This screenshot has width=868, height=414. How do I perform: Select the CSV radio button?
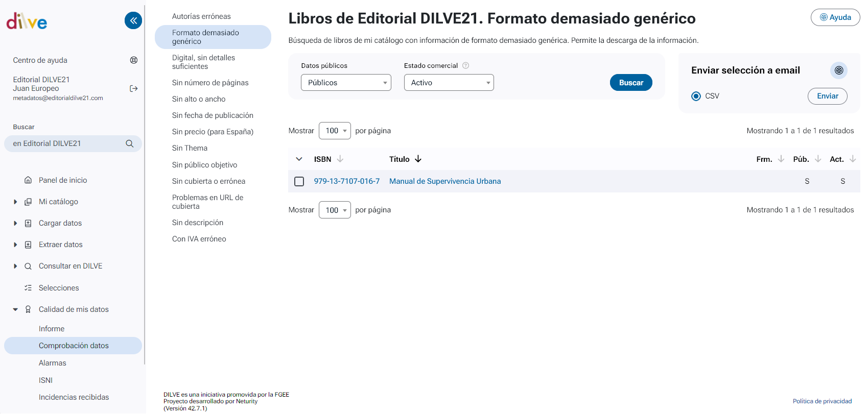coord(696,96)
